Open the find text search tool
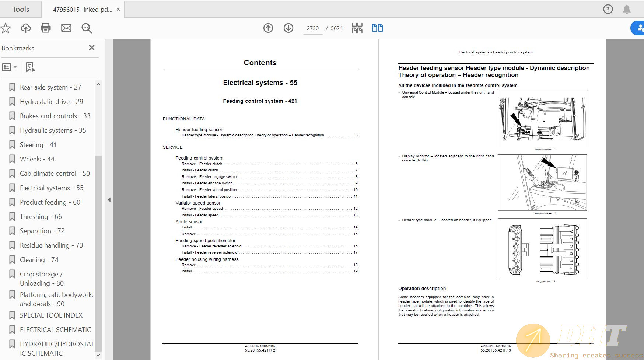The image size is (644, 360). click(87, 28)
